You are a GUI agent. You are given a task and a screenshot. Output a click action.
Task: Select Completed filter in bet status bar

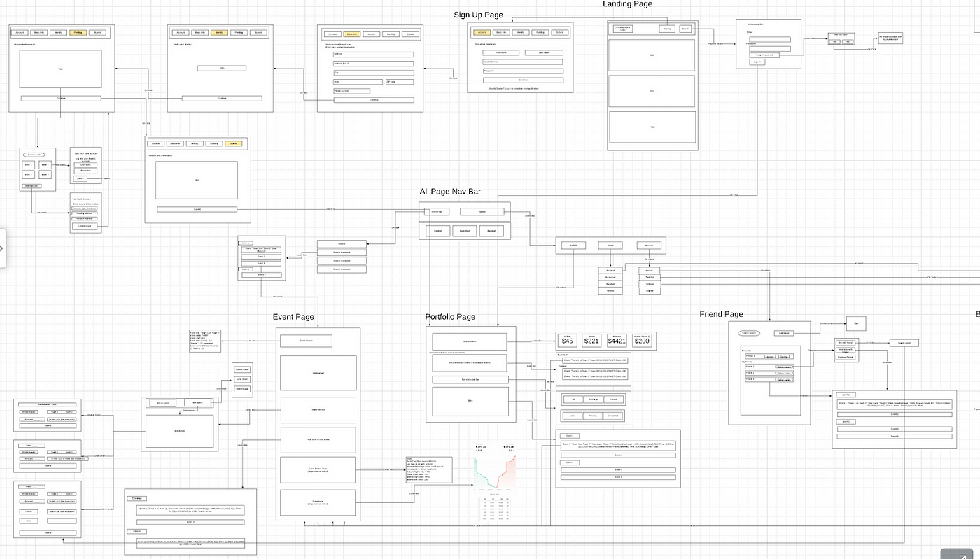[613, 416]
